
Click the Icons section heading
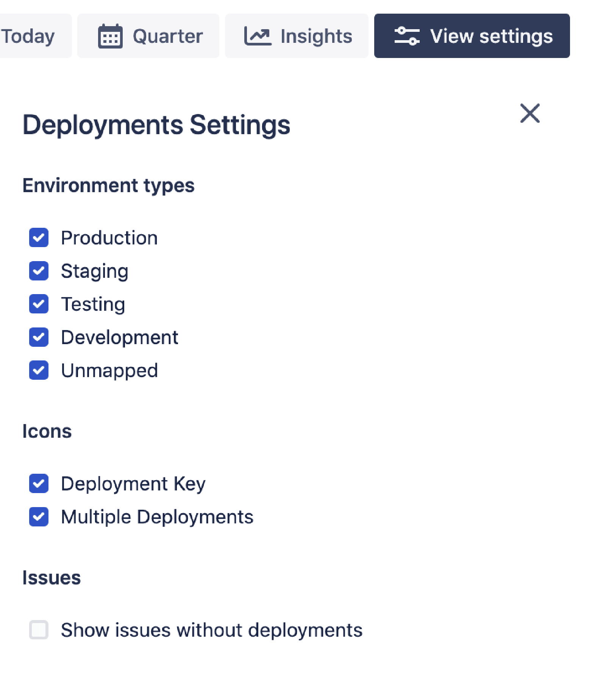tap(47, 431)
